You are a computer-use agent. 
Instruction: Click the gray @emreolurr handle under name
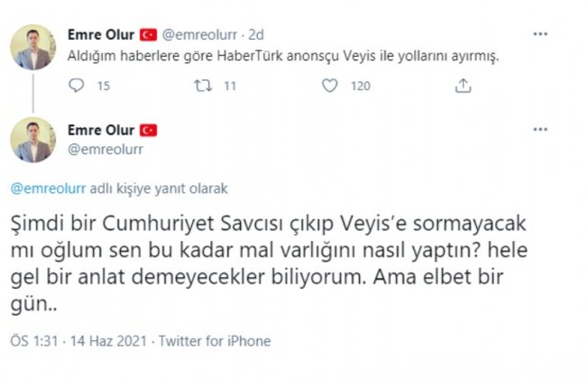106,150
